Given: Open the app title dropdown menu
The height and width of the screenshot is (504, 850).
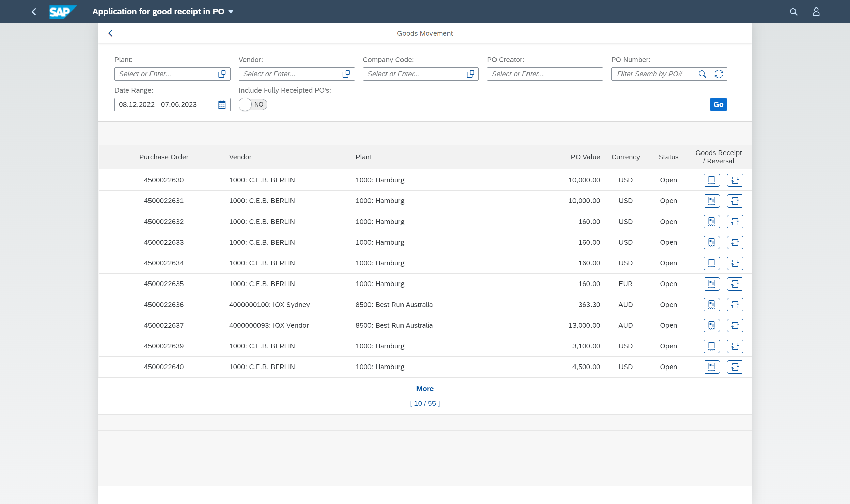Looking at the screenshot, I should tap(231, 11).
